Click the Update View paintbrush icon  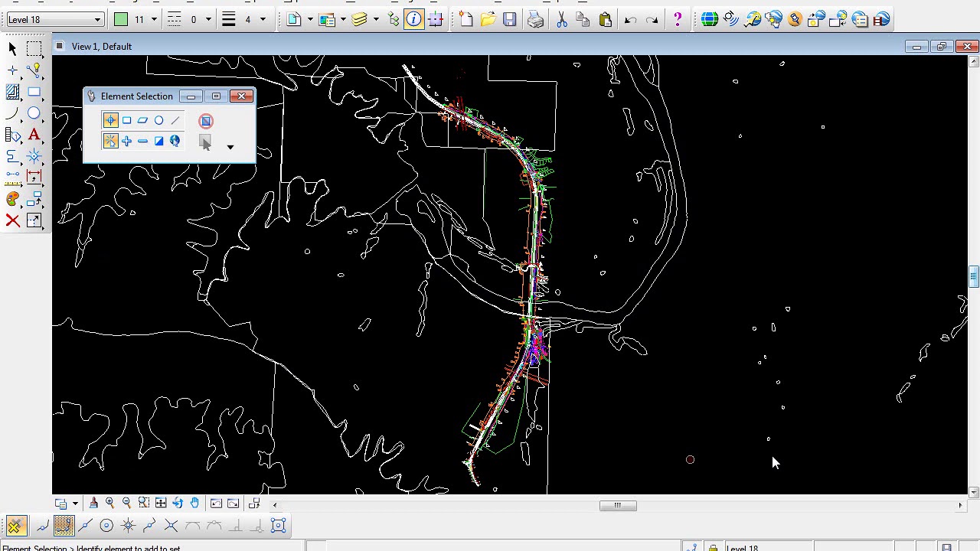coord(93,503)
